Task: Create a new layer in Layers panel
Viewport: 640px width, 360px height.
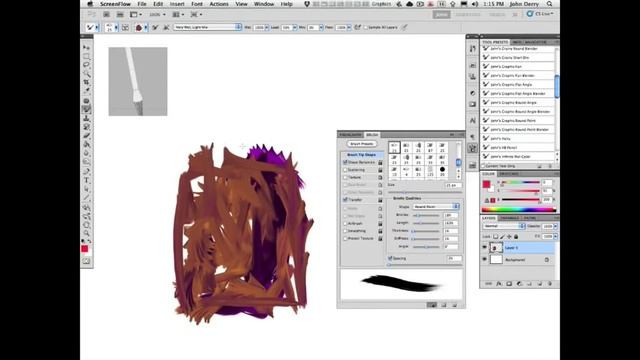Action: coord(540,284)
